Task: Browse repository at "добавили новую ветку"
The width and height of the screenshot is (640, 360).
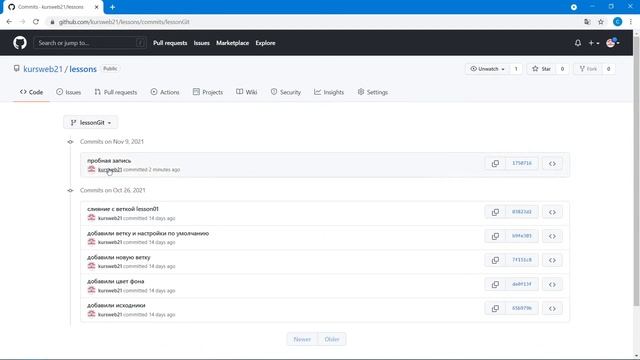Action: click(552, 260)
